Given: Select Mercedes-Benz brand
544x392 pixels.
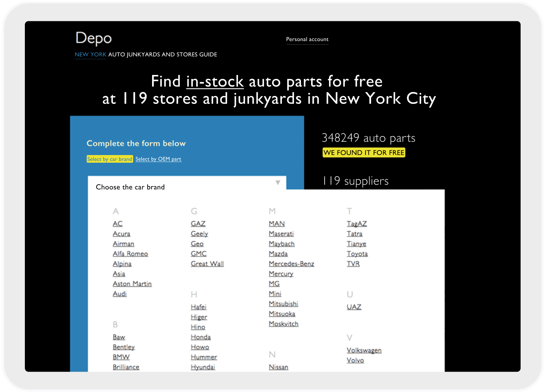Looking at the screenshot, I should (x=291, y=264).
